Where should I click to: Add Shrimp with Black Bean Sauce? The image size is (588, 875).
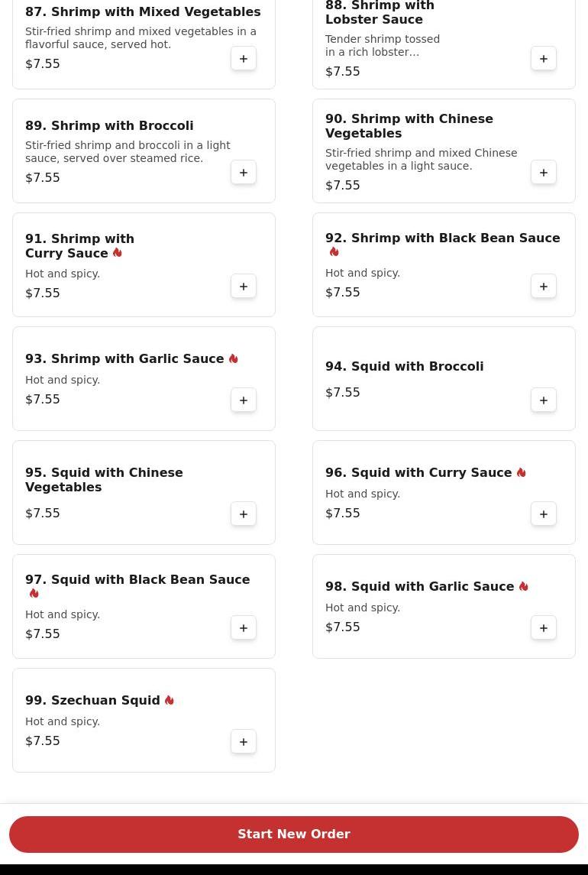click(x=544, y=287)
